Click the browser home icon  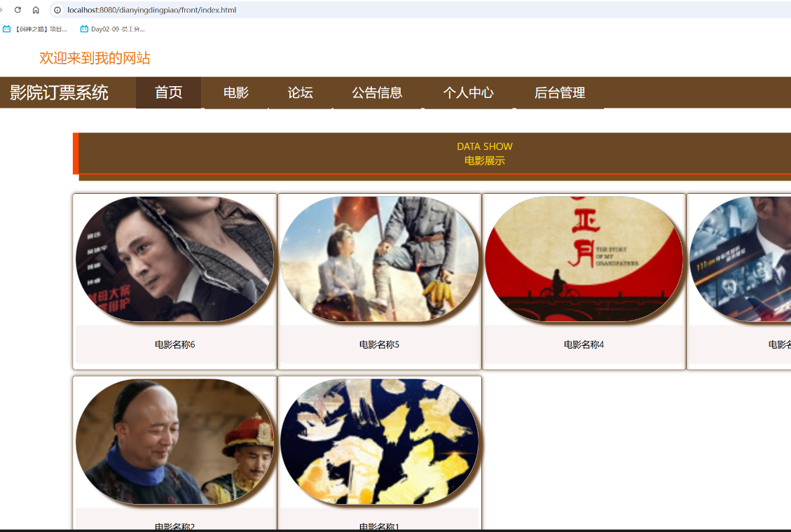pos(36,10)
